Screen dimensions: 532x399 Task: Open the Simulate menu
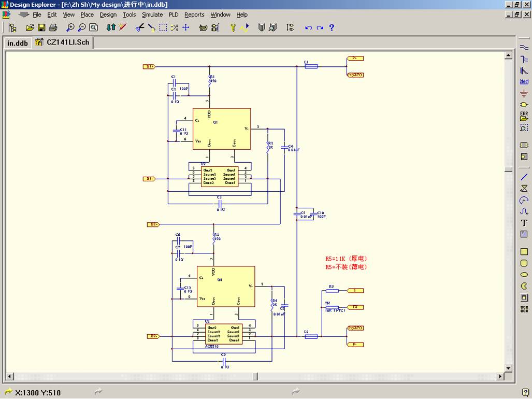click(152, 15)
